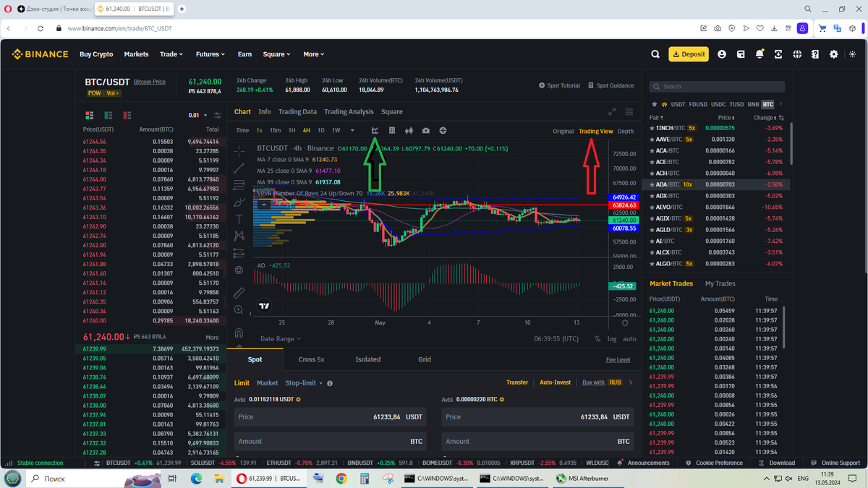
Task: Open the download app icon in header
Action: point(778,54)
